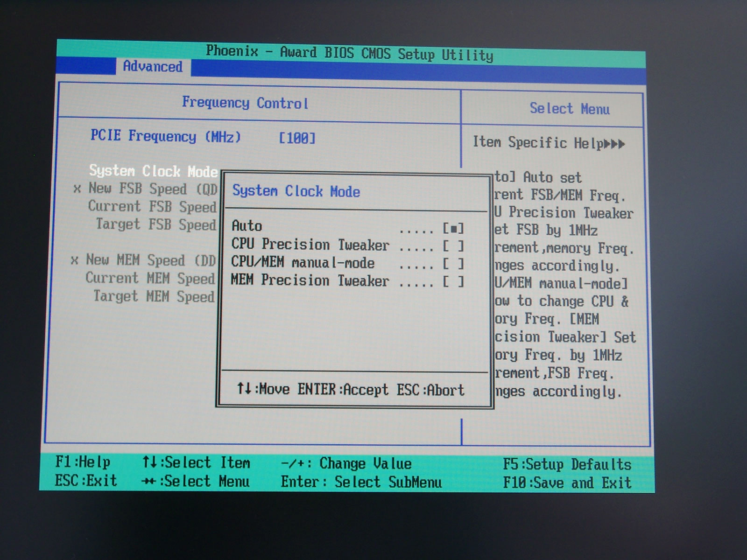The width and height of the screenshot is (747, 560).
Task: Tick the CPU Precision Tweaker bracket
Action: click(x=453, y=246)
